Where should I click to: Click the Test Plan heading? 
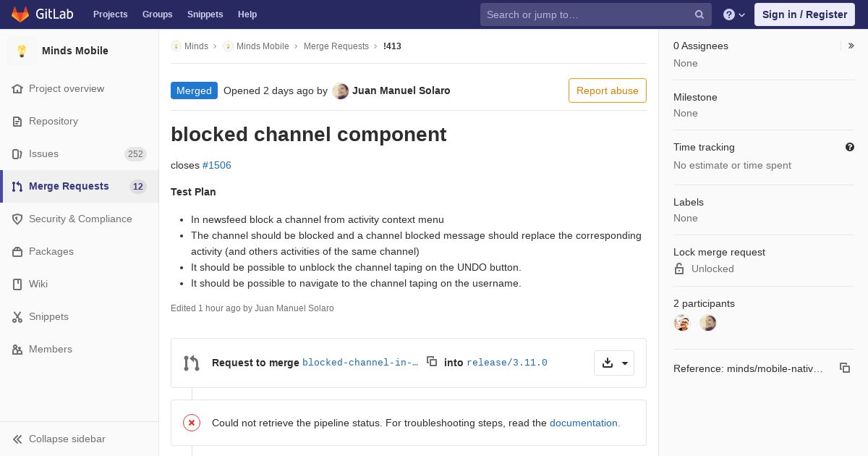pos(193,192)
